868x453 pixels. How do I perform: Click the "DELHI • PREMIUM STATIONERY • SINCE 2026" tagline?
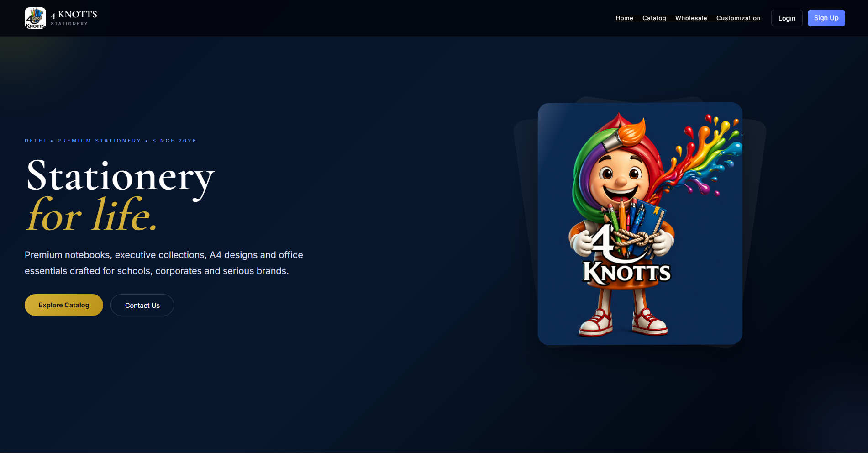coord(110,141)
